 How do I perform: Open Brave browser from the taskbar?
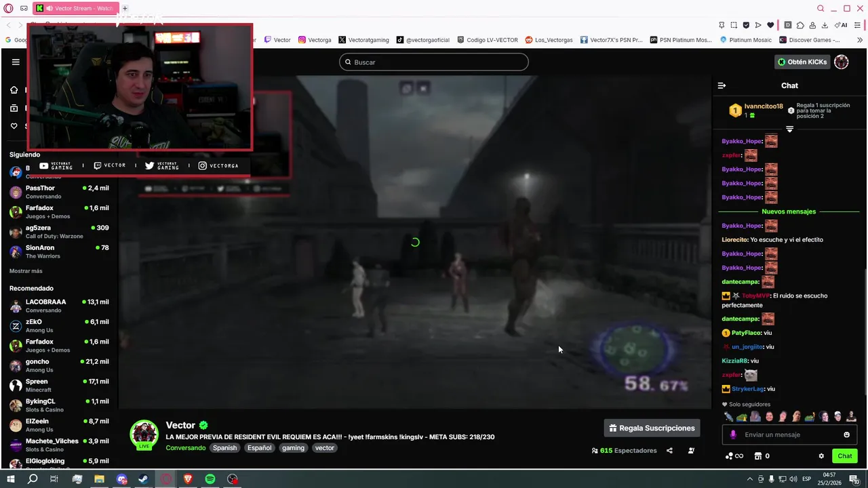coord(188,479)
